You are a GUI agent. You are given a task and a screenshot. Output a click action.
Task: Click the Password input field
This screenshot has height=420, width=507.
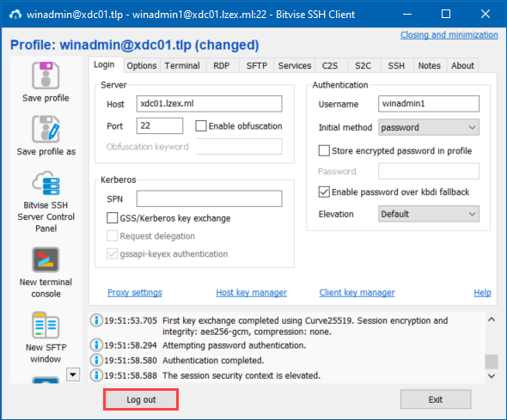[x=429, y=171]
